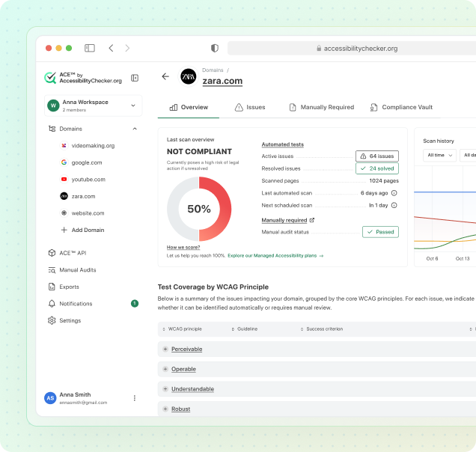The image size is (476, 452).
Task: Click the browser forward arrow
Action: tap(127, 48)
